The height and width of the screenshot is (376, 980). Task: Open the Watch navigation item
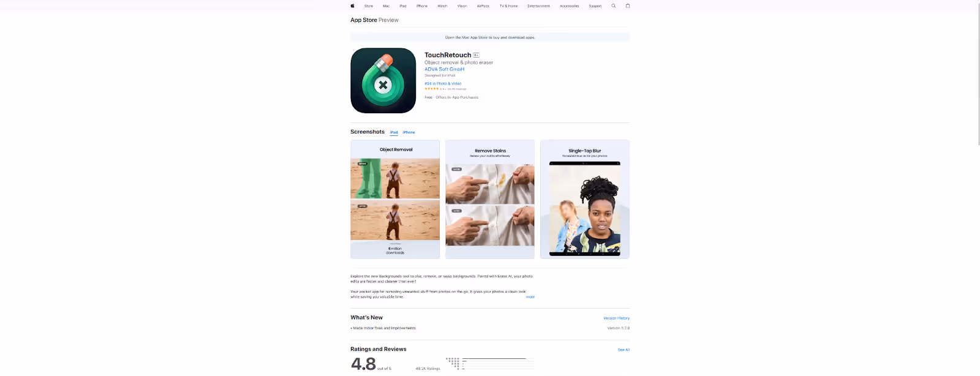point(442,6)
